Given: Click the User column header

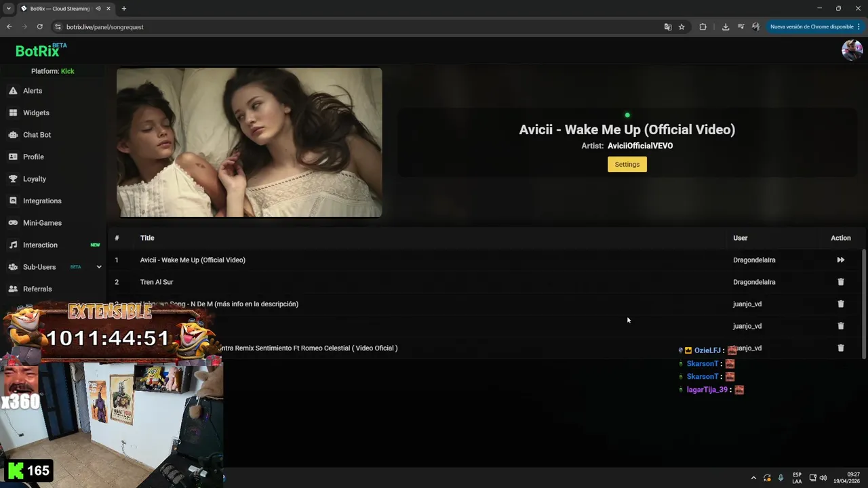Looking at the screenshot, I should click(741, 238).
